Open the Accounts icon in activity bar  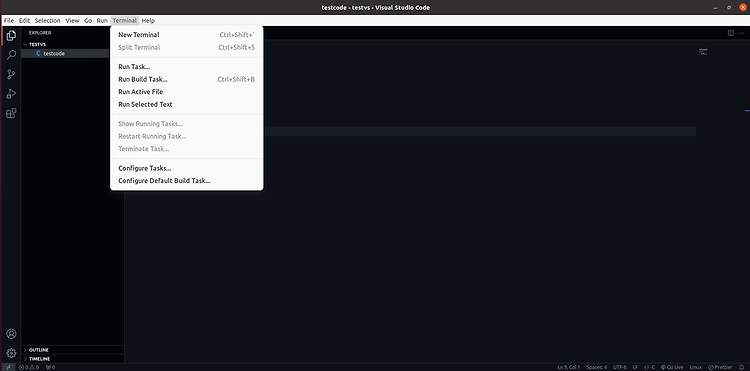pyautogui.click(x=11, y=334)
